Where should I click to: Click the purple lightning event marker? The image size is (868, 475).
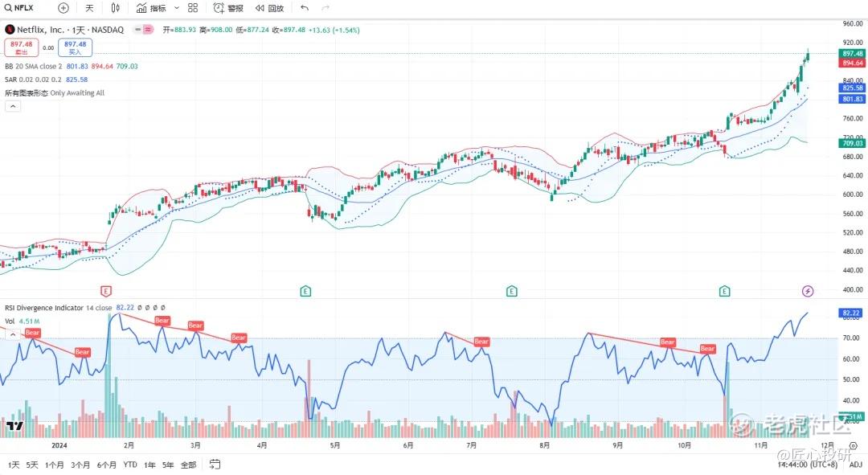point(808,290)
